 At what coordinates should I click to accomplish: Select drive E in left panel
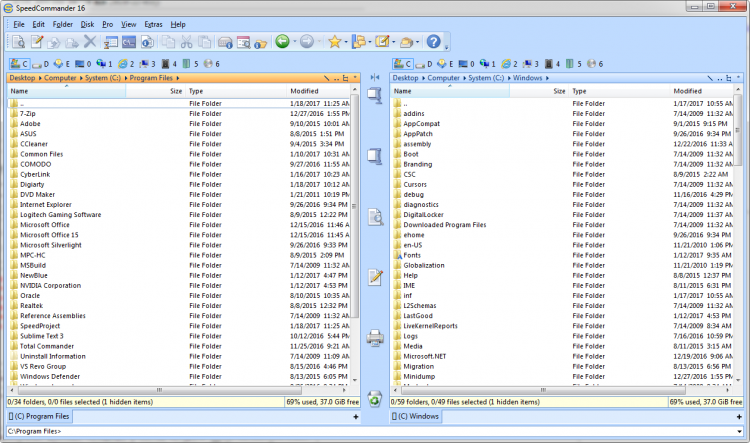coord(62,64)
